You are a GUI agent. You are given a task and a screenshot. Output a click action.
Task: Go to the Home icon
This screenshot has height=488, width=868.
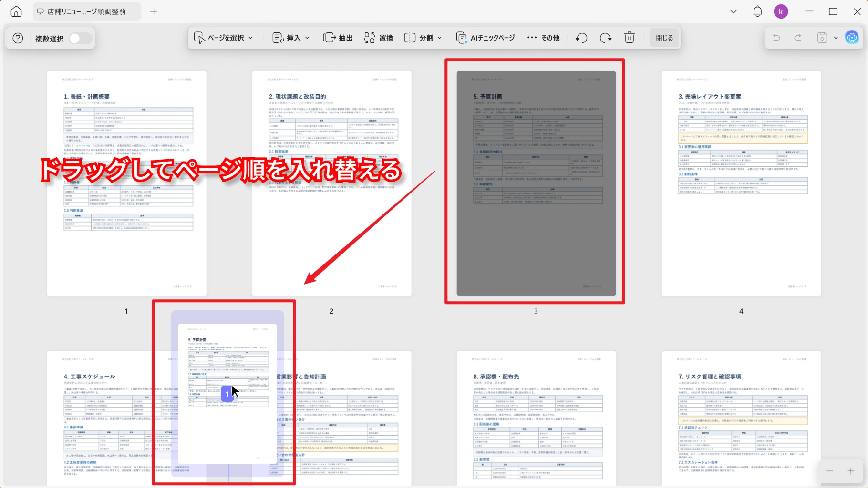(x=16, y=11)
